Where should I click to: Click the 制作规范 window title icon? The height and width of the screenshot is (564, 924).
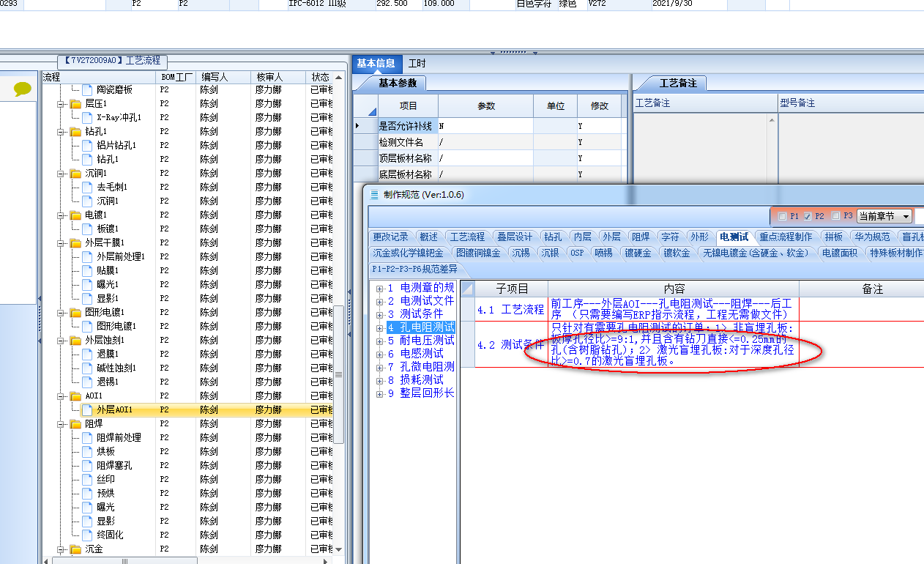coord(374,194)
